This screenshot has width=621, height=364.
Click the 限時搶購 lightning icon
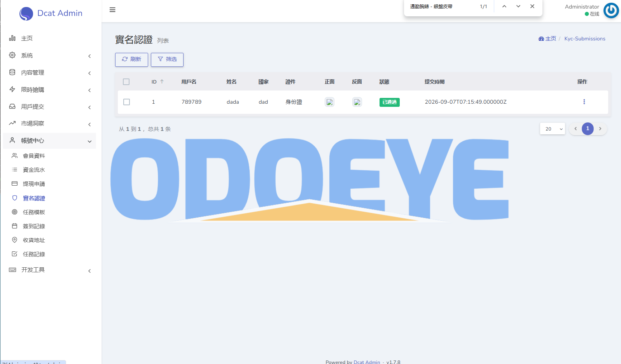tap(12, 89)
